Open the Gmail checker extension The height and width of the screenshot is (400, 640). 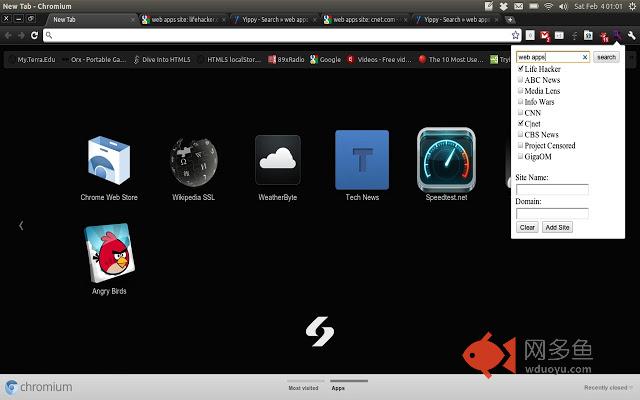[x=545, y=36]
